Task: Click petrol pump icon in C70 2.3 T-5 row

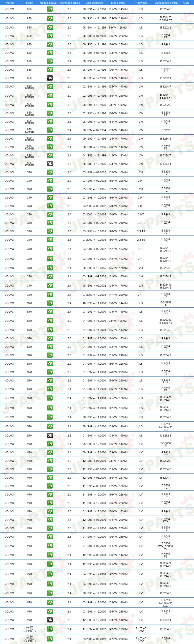Action: [50, 223]
